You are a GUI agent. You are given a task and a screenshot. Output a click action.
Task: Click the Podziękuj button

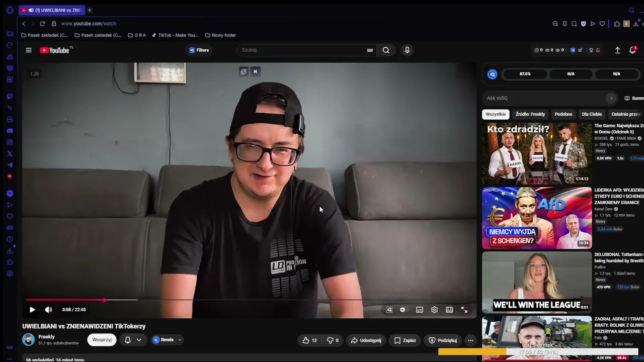point(443,340)
